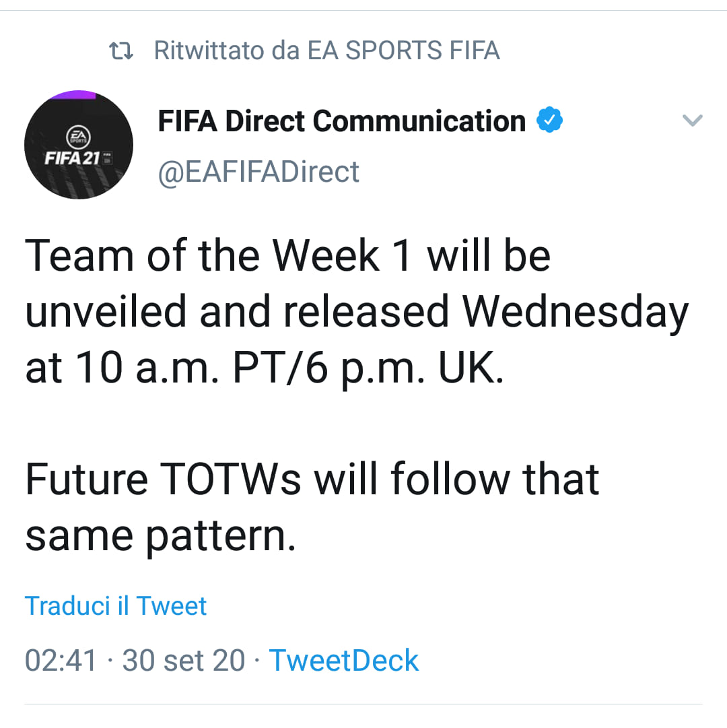
Task: Click the 'same pattern.' line
Action: 160,536
